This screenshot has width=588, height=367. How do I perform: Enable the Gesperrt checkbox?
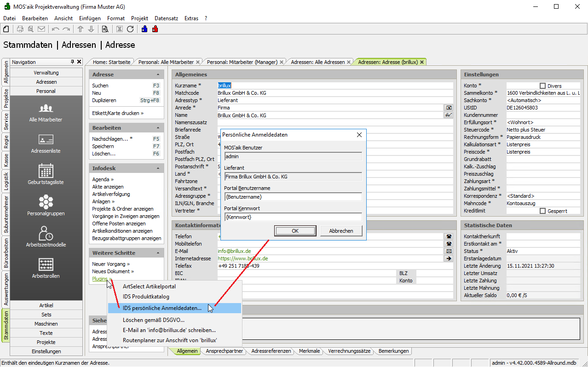click(542, 211)
